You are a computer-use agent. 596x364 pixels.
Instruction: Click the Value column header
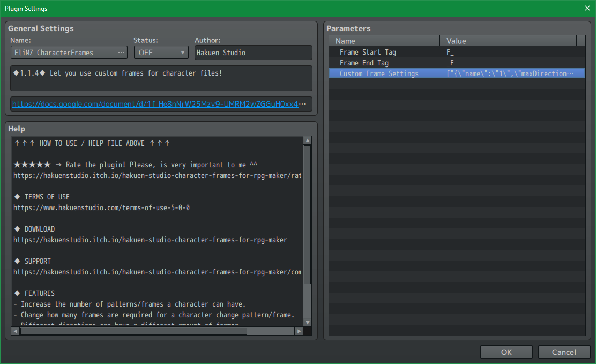(508, 41)
